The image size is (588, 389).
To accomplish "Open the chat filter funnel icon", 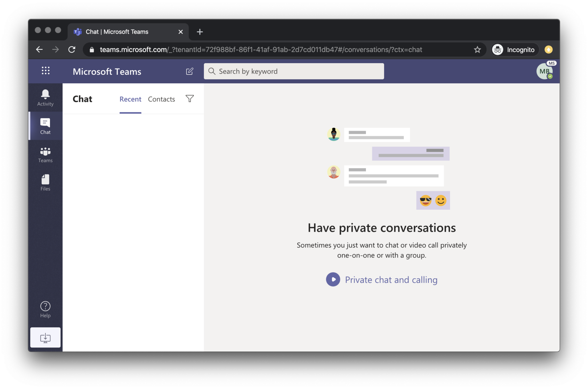I will (190, 99).
